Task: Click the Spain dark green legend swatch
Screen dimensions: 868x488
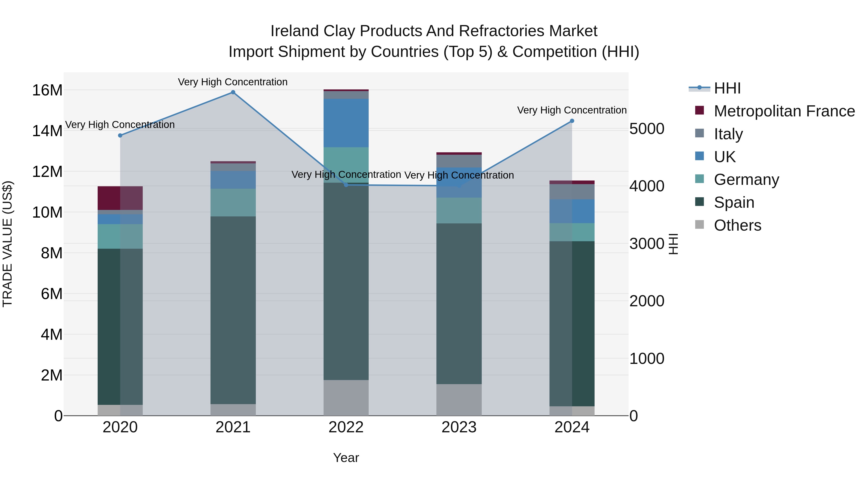Action: 699,202
